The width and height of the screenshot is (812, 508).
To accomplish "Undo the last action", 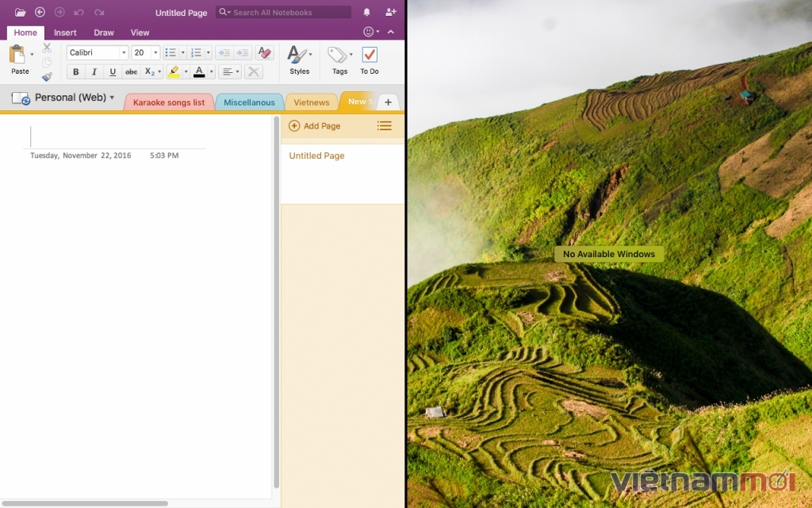I will (79, 12).
